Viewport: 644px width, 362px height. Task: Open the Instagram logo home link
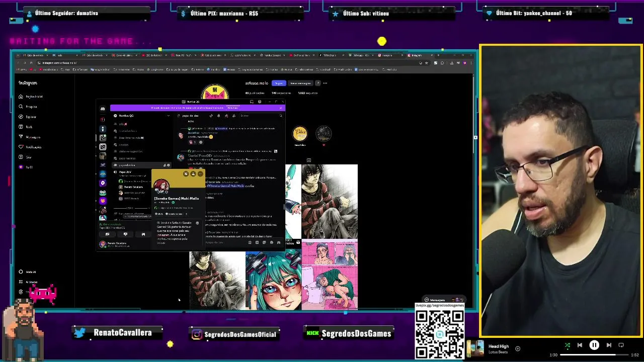(28, 83)
